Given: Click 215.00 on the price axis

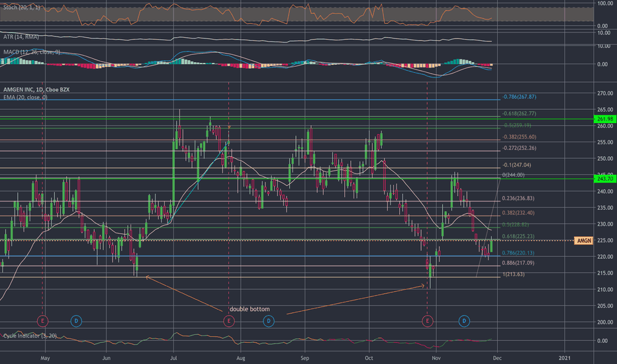Looking at the screenshot, I should click(x=605, y=273).
